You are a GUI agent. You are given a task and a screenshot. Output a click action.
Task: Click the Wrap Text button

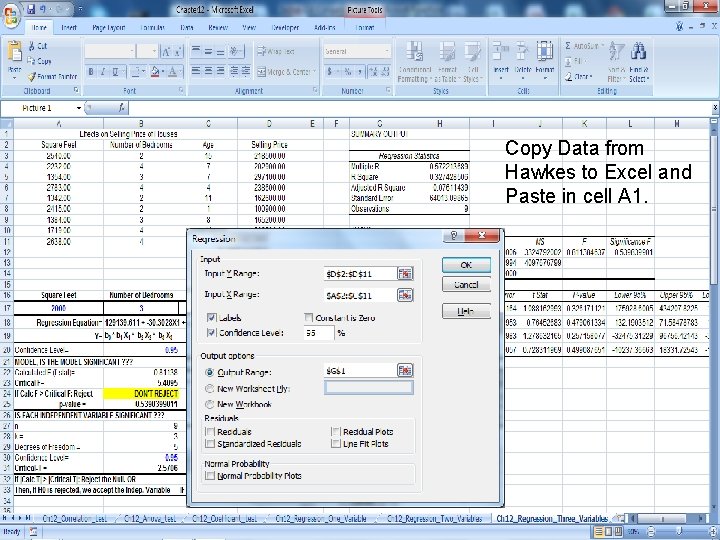click(x=276, y=51)
